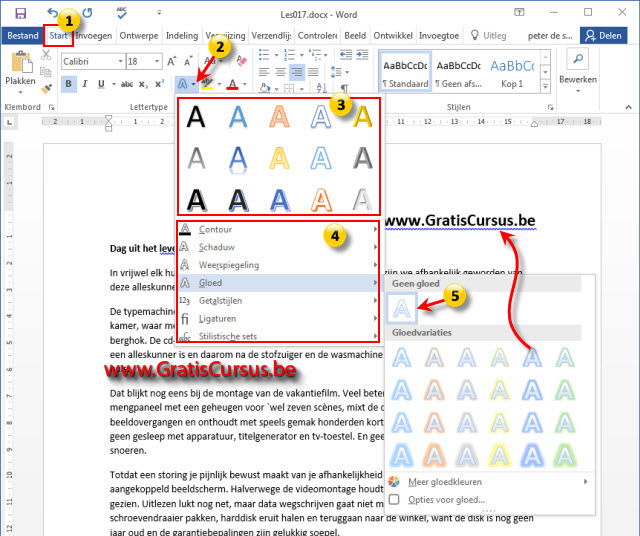Open the Bestand tab
This screenshot has width=640, height=536.
pyautogui.click(x=23, y=36)
